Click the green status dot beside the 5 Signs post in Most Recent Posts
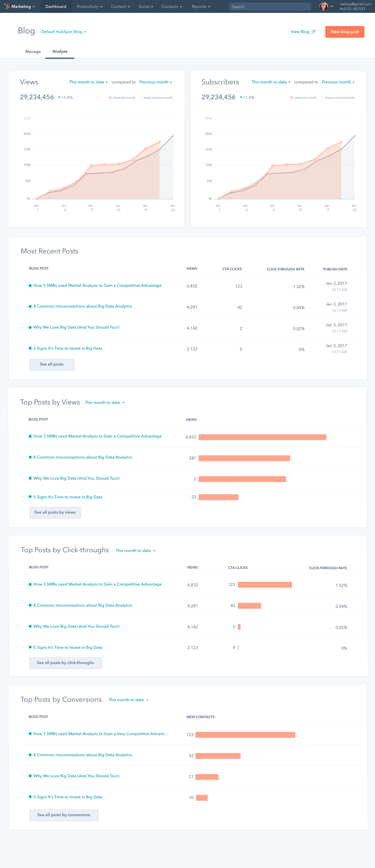375x868 pixels. (x=30, y=348)
